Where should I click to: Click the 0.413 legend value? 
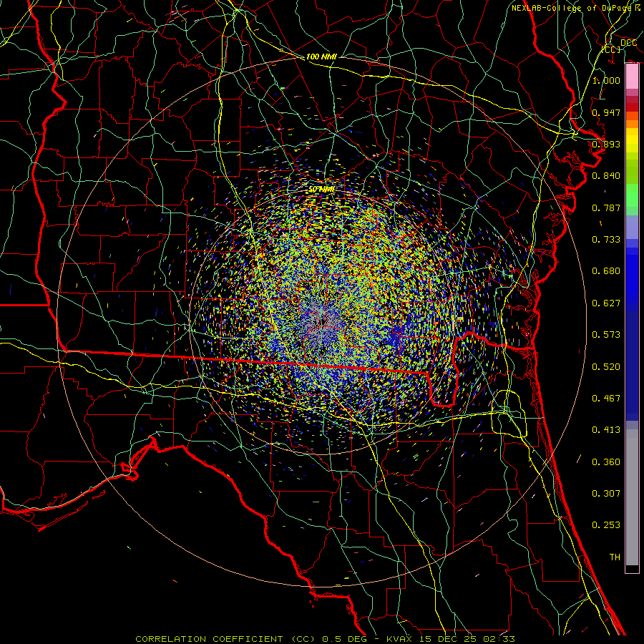coord(606,430)
